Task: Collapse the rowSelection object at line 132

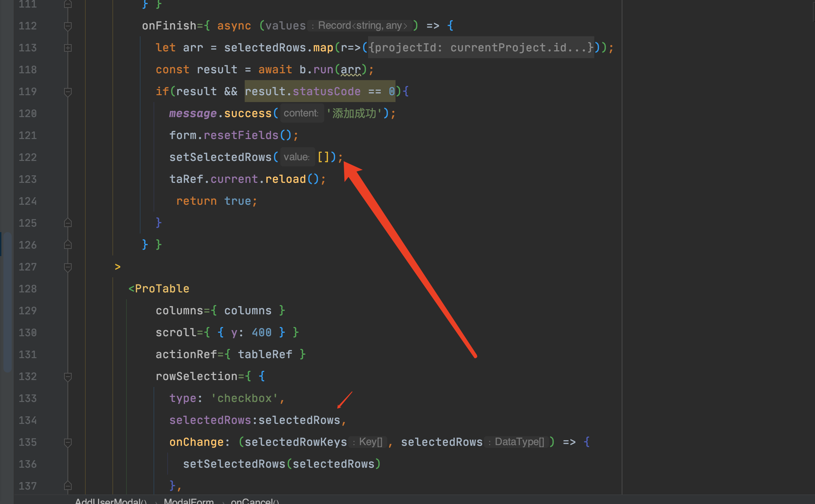Action: pyautogui.click(x=68, y=376)
